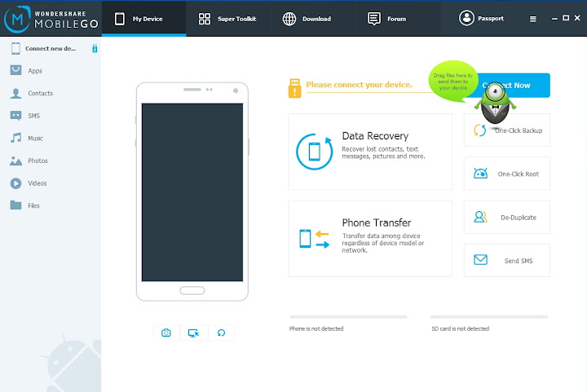Click the Phone storage progress bar
This screenshot has width=587, height=392.
pos(348,317)
